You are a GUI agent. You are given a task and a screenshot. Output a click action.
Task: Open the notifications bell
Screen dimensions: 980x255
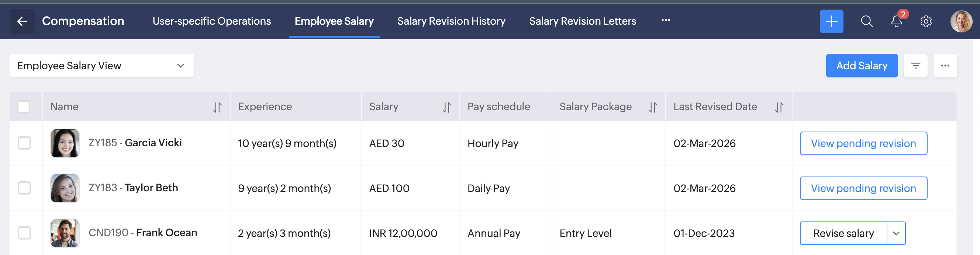pyautogui.click(x=896, y=21)
